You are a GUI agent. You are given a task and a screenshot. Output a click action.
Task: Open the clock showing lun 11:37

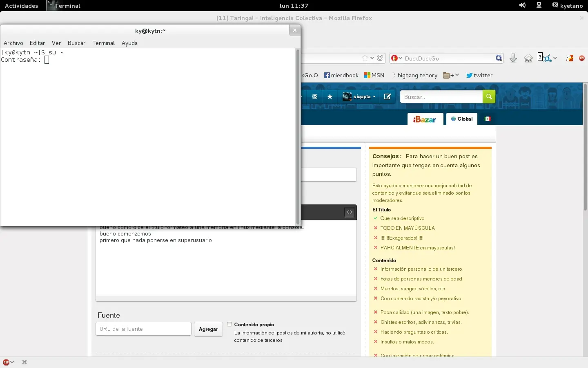pyautogui.click(x=294, y=5)
